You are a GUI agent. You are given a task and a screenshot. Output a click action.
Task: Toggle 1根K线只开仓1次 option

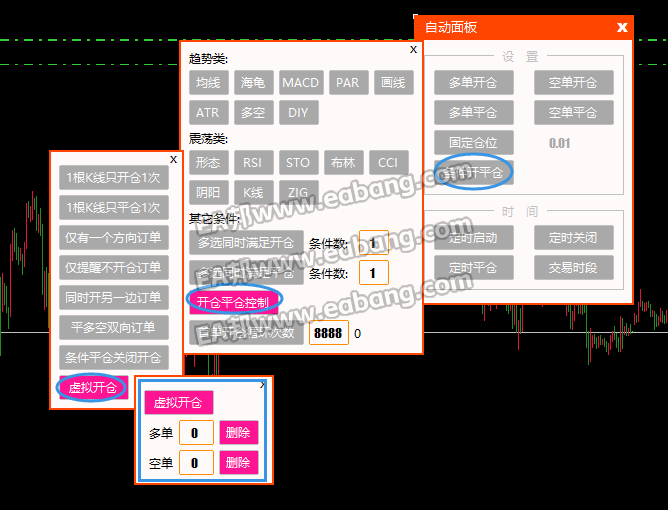coord(113,178)
